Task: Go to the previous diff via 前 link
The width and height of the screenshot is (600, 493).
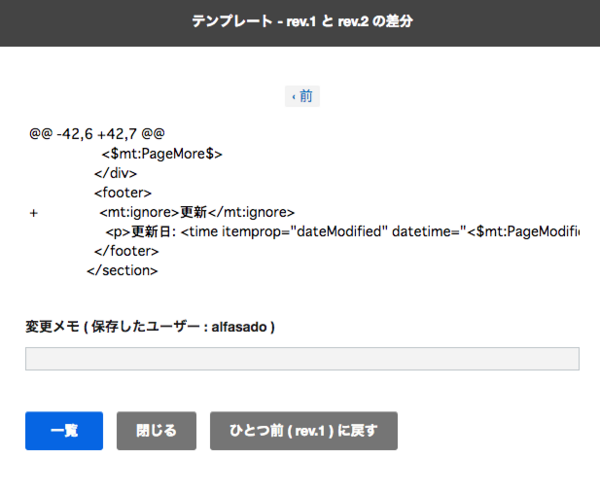Action: [302, 97]
